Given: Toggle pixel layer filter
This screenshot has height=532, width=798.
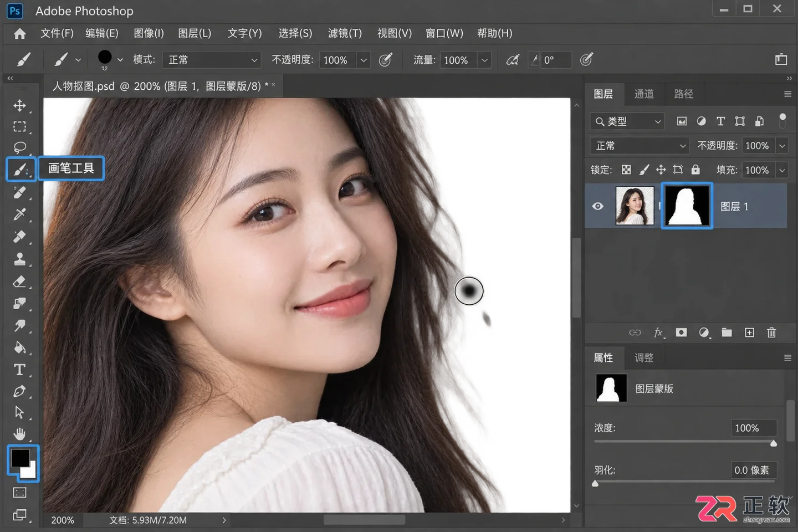Looking at the screenshot, I should click(x=682, y=121).
